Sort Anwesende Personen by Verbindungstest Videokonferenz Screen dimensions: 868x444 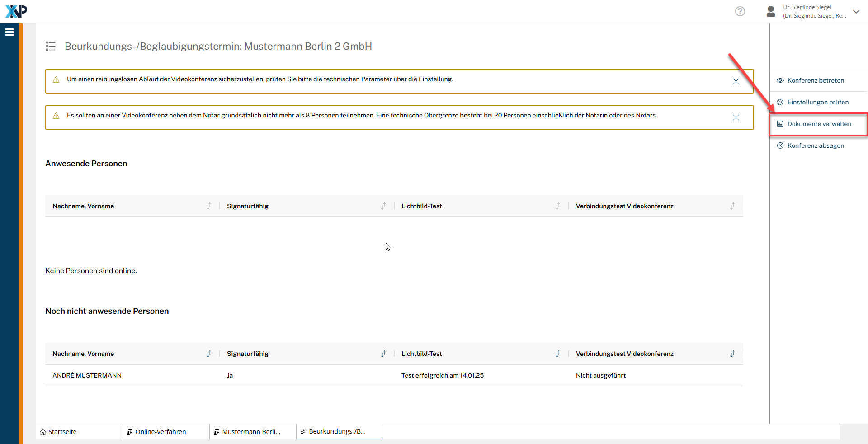coord(732,206)
